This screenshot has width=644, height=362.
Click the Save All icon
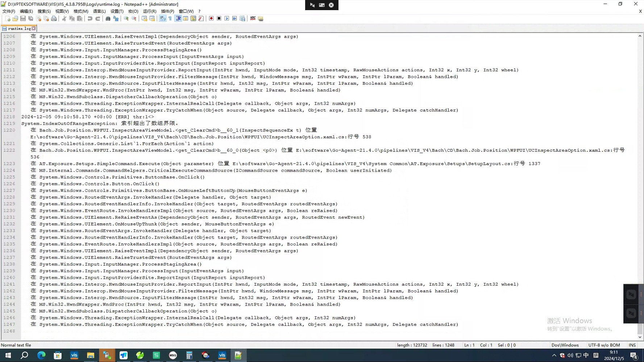coord(31,18)
